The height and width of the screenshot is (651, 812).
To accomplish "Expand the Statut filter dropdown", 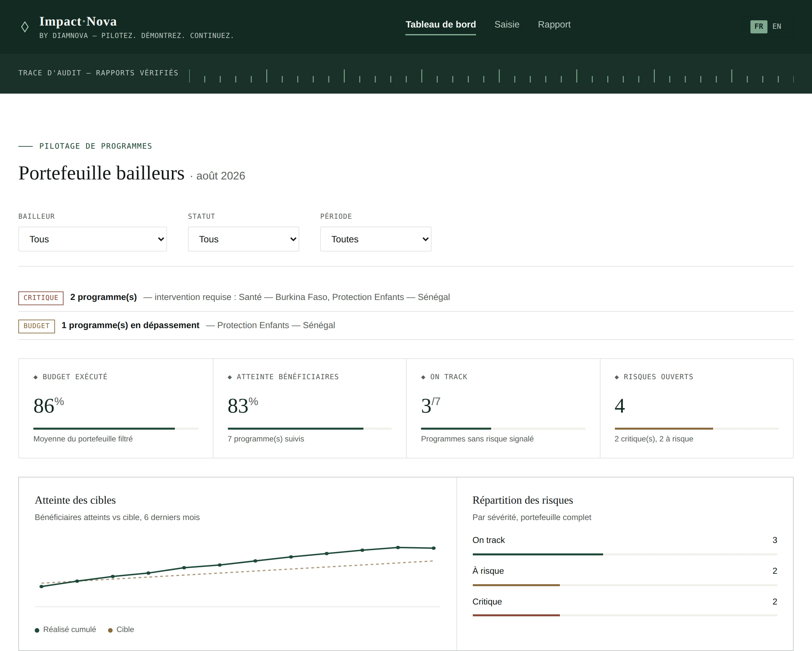I will 243,239.
